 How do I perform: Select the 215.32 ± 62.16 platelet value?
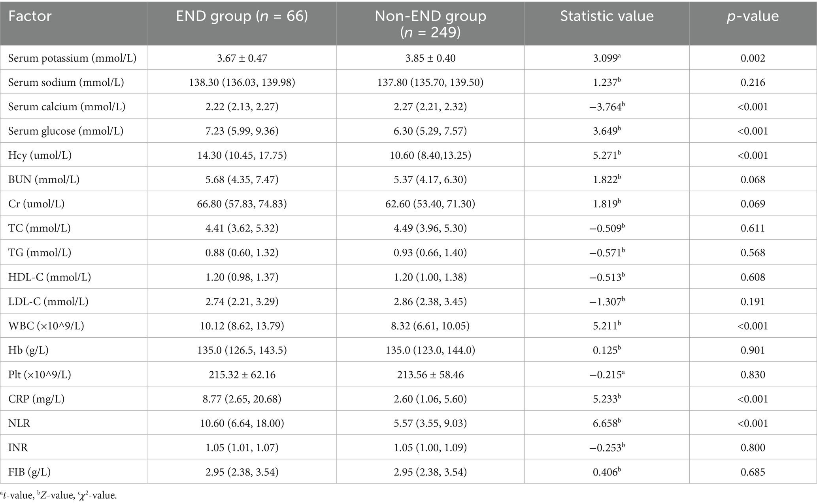click(242, 375)
